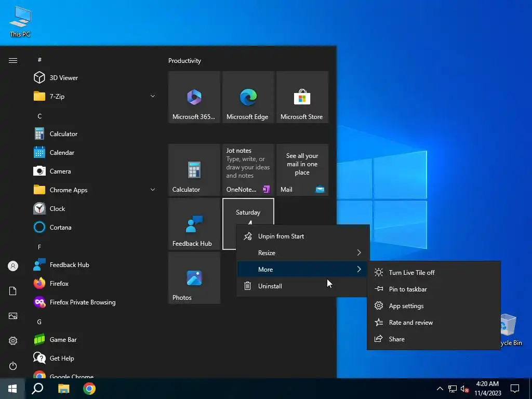This screenshot has height=399, width=532.
Task: Click the Power button in Start
Action: coord(13,366)
